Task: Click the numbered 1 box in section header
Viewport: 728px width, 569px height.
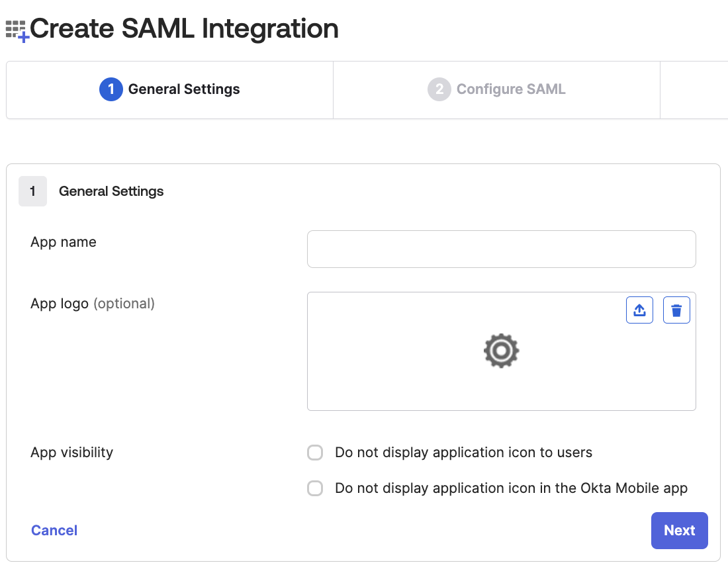Action: (32, 191)
